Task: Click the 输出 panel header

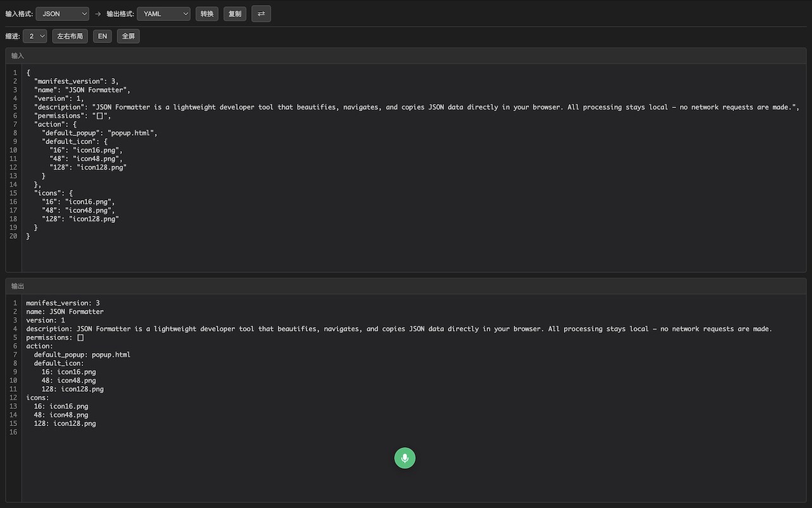Action: [406, 286]
